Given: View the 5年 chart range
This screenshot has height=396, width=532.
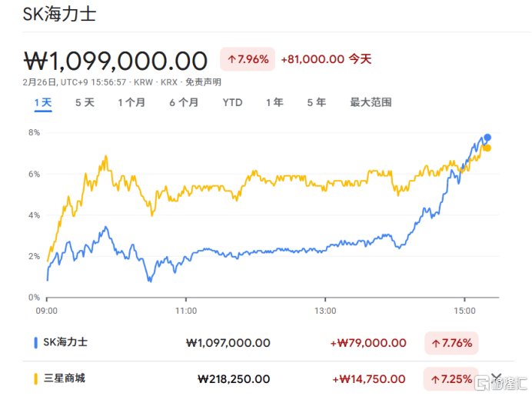Looking at the screenshot, I should [x=316, y=102].
